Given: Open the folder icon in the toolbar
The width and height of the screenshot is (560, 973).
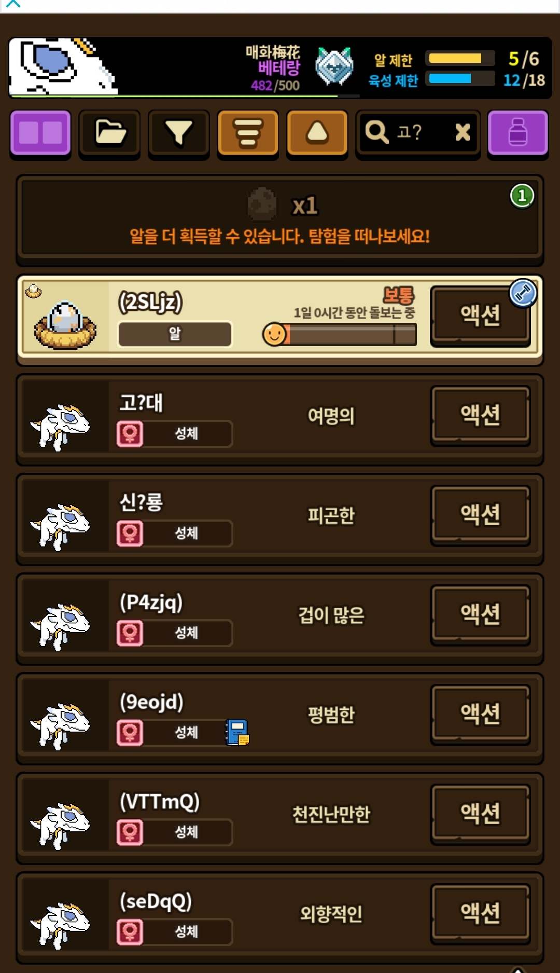Looking at the screenshot, I should pyautogui.click(x=110, y=133).
